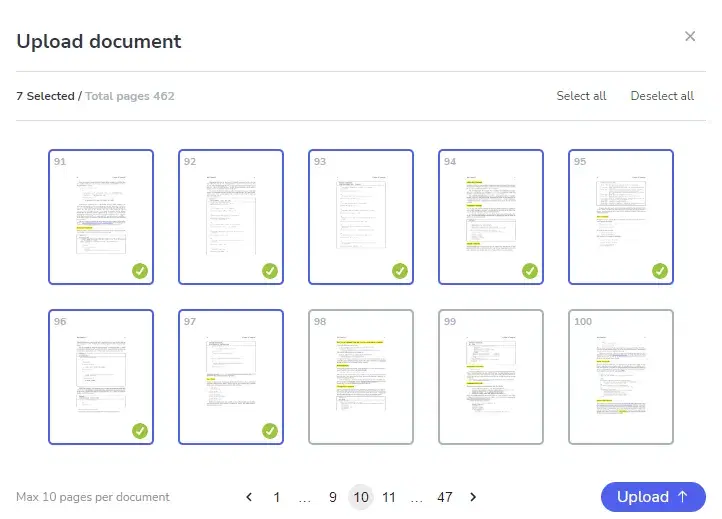Select page 98 thumbnail
This screenshot has width=722, height=519.
[361, 377]
